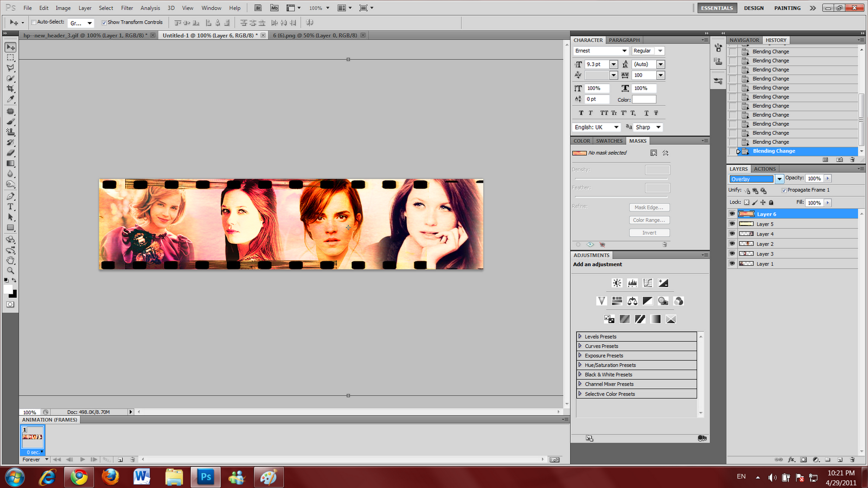Select the Pen tool
The width and height of the screenshot is (868, 488).
10,196
